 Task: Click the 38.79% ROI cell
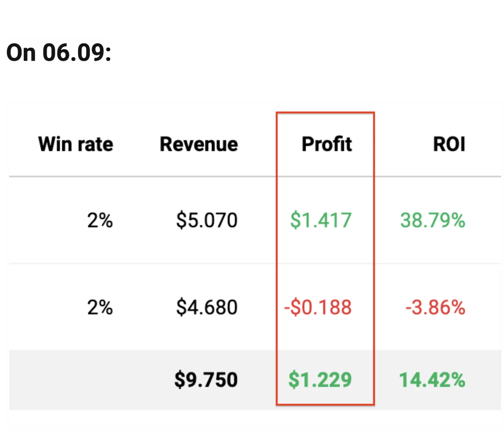coord(433,220)
